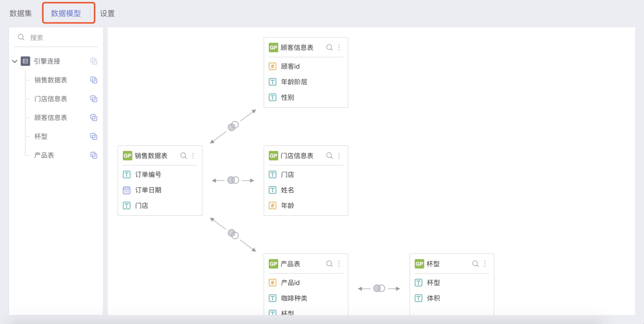
Task: Click copy icon next to 销售数据表
Action: pyautogui.click(x=94, y=80)
